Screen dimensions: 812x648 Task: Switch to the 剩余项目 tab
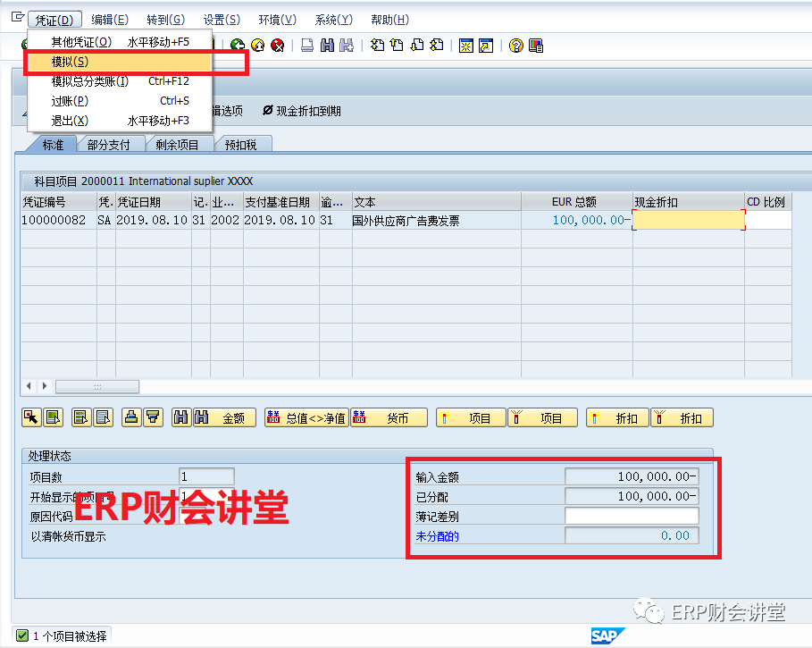177,145
